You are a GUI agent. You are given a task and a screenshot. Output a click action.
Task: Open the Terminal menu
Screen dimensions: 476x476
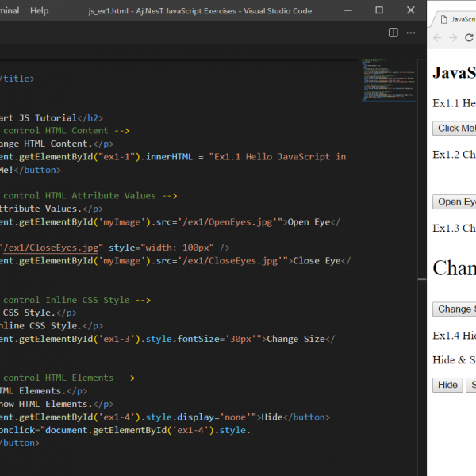click(10, 10)
